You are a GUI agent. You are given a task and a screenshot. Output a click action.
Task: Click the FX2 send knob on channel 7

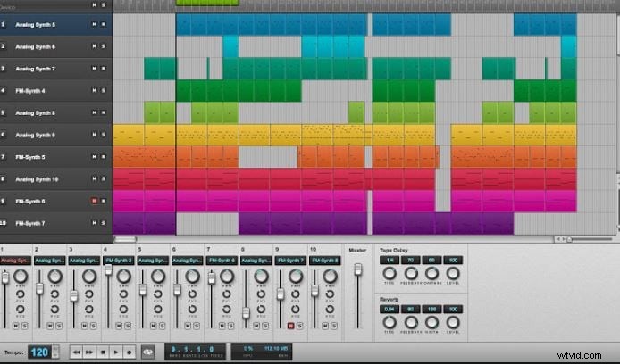coord(227,309)
